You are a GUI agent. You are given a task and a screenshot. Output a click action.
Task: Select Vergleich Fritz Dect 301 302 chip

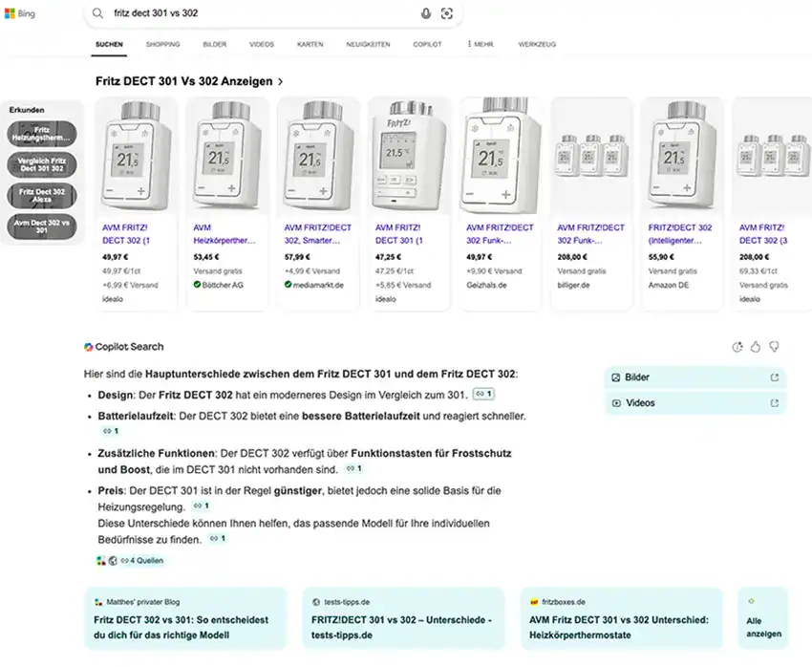[42, 164]
